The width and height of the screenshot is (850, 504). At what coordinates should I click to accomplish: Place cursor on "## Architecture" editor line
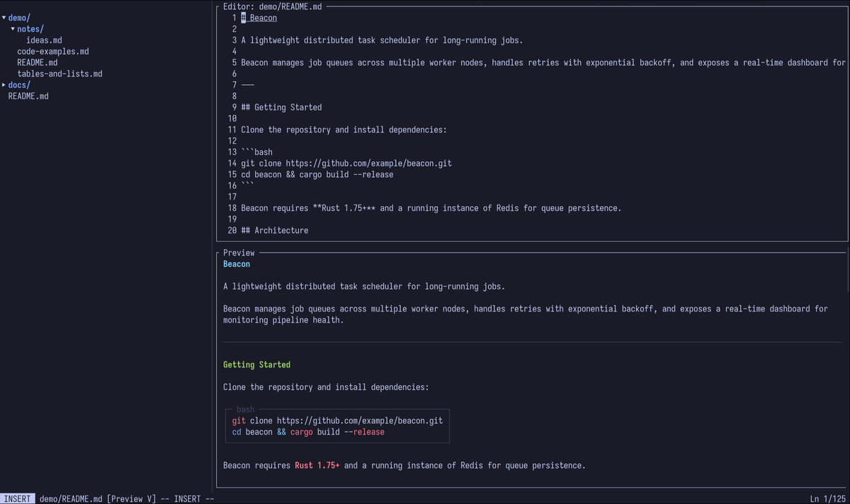click(x=275, y=231)
